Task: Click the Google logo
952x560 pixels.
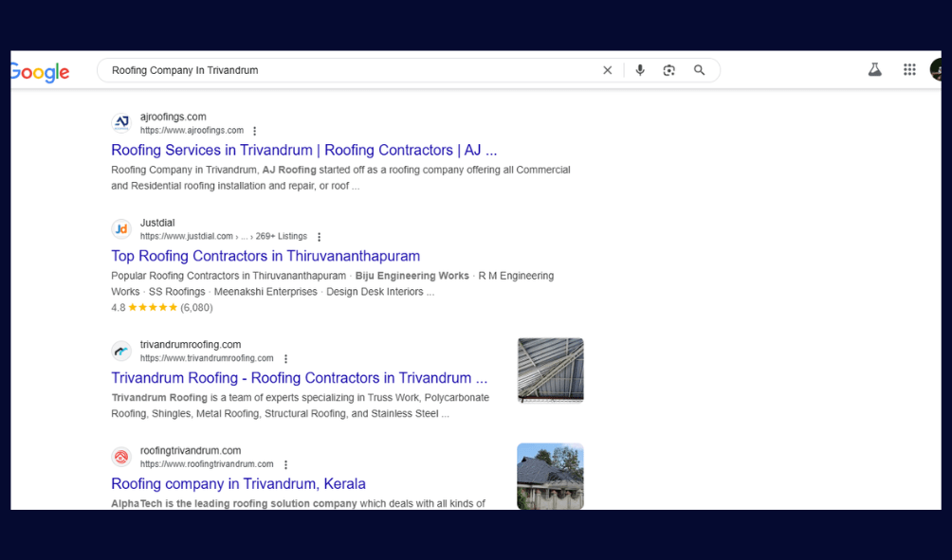Action: [x=40, y=72]
